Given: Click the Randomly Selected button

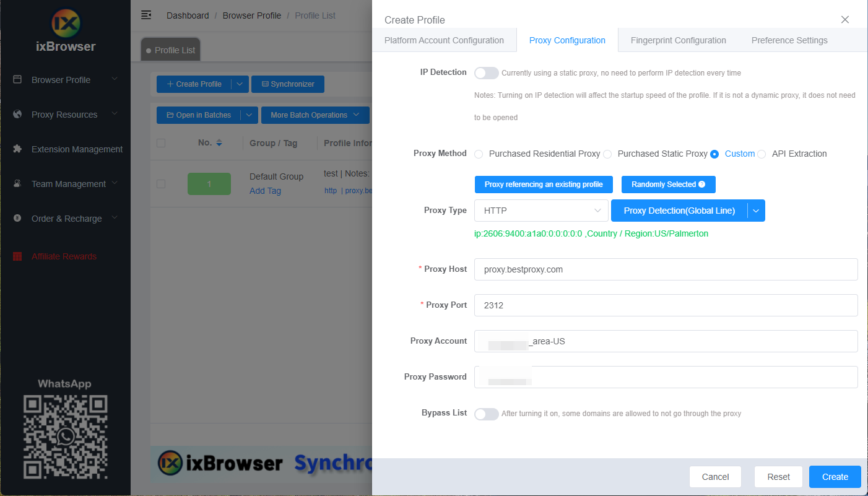Looking at the screenshot, I should [x=669, y=185].
